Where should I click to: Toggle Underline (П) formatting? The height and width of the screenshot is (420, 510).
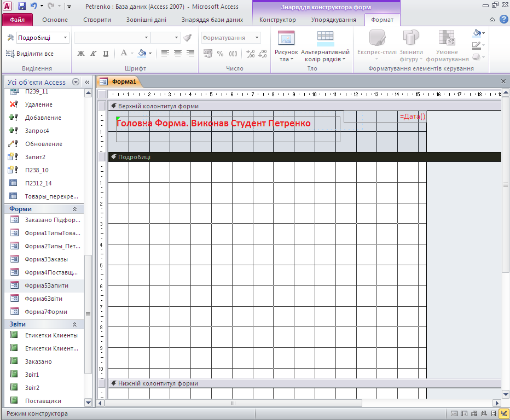[106, 54]
